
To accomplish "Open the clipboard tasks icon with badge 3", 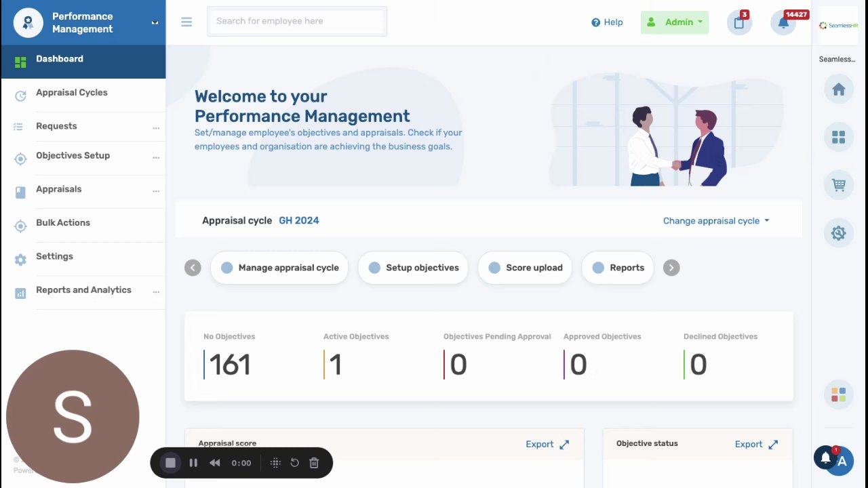I will (739, 22).
